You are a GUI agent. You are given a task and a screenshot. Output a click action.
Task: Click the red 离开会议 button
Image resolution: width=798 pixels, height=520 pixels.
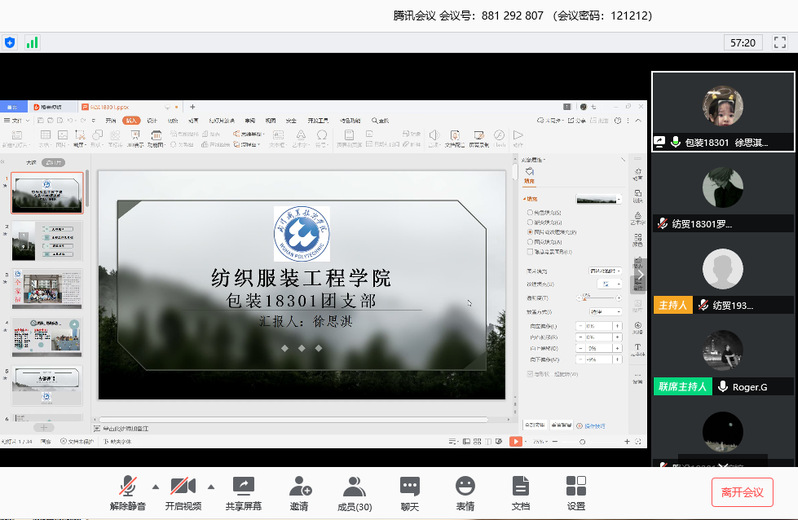(741, 492)
